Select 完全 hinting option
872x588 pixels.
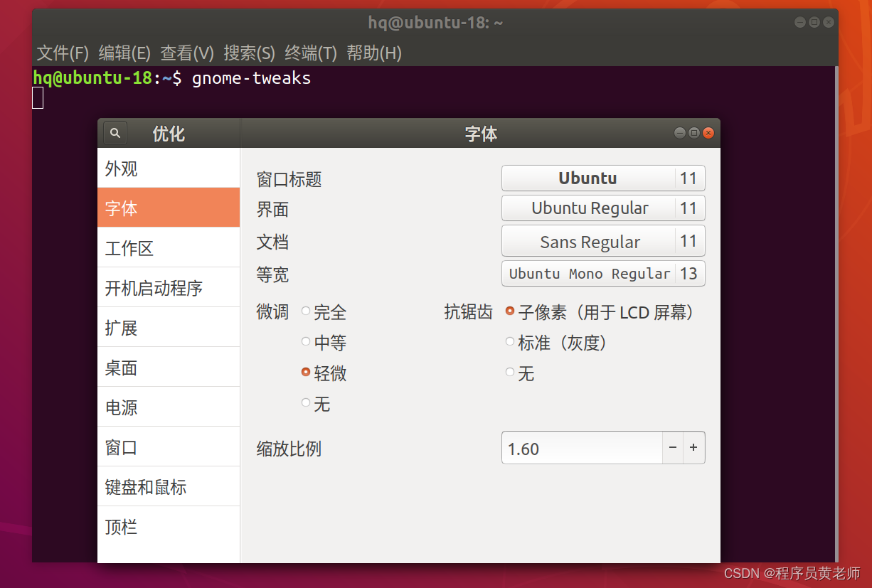(324, 311)
